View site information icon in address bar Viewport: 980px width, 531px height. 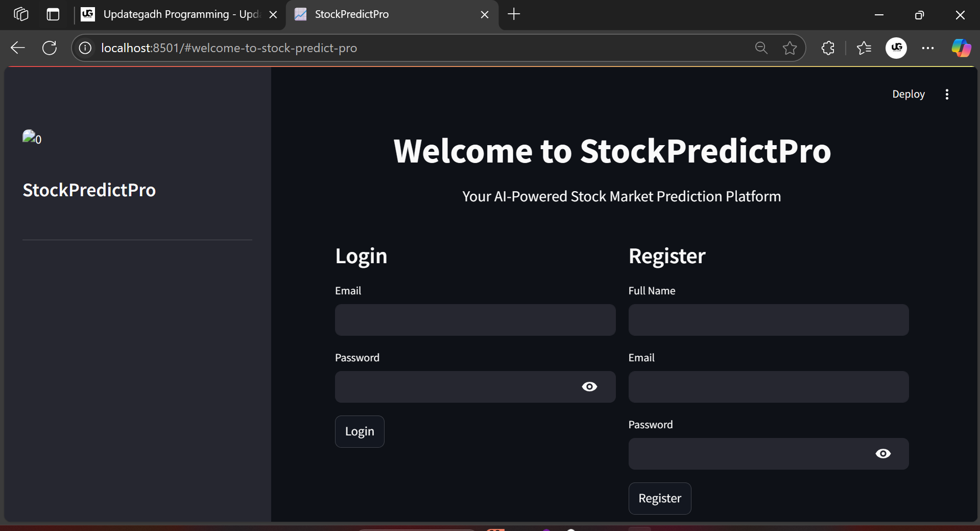[x=85, y=48]
